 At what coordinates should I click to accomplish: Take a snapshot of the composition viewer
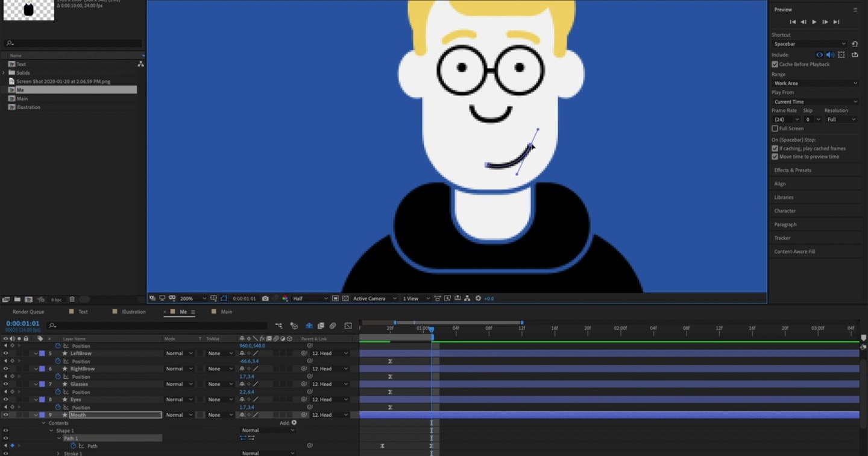click(266, 298)
